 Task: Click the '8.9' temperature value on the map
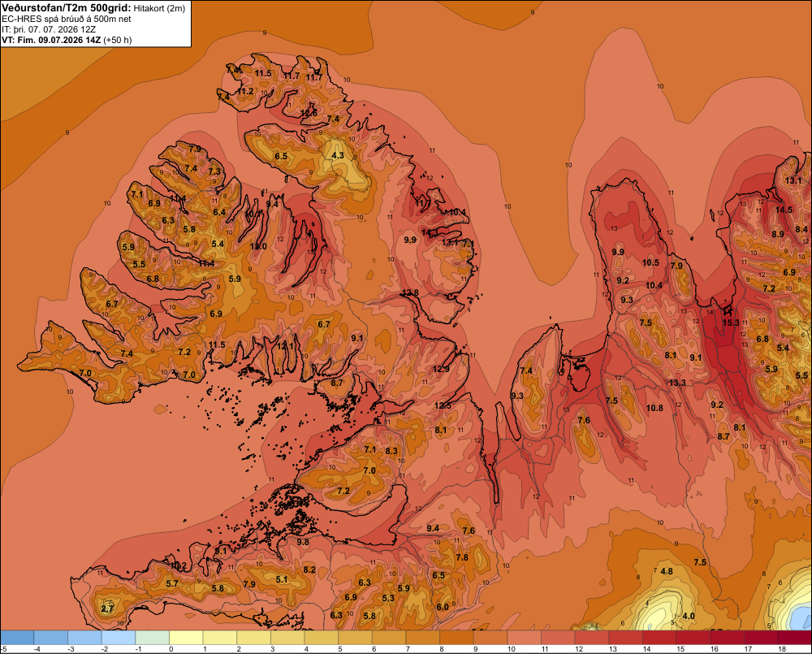pos(778,234)
